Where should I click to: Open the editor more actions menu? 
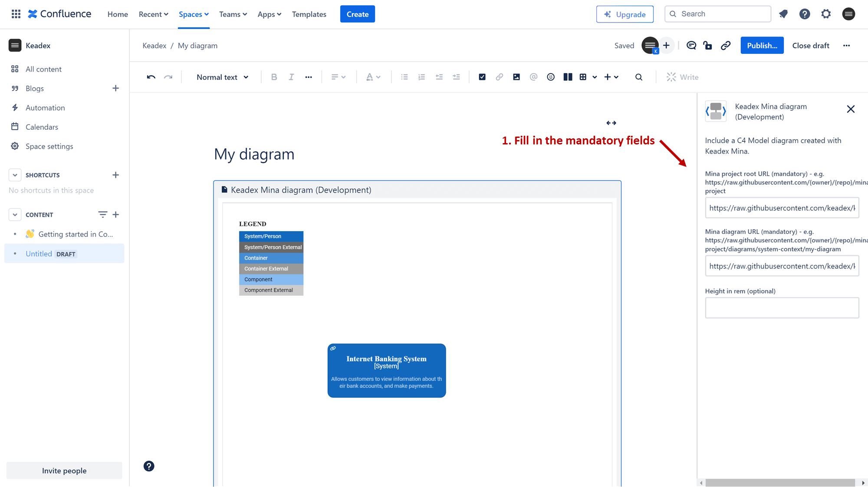click(846, 46)
